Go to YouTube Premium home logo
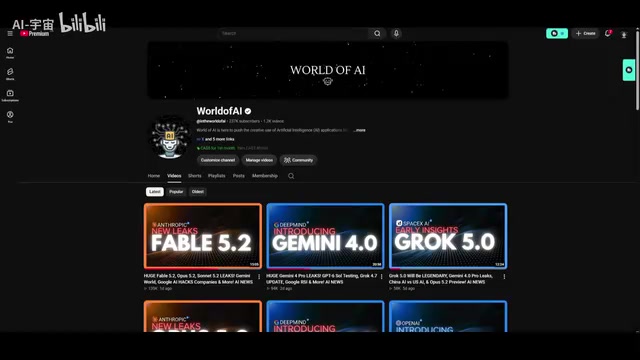The image size is (640, 360). [x=35, y=33]
